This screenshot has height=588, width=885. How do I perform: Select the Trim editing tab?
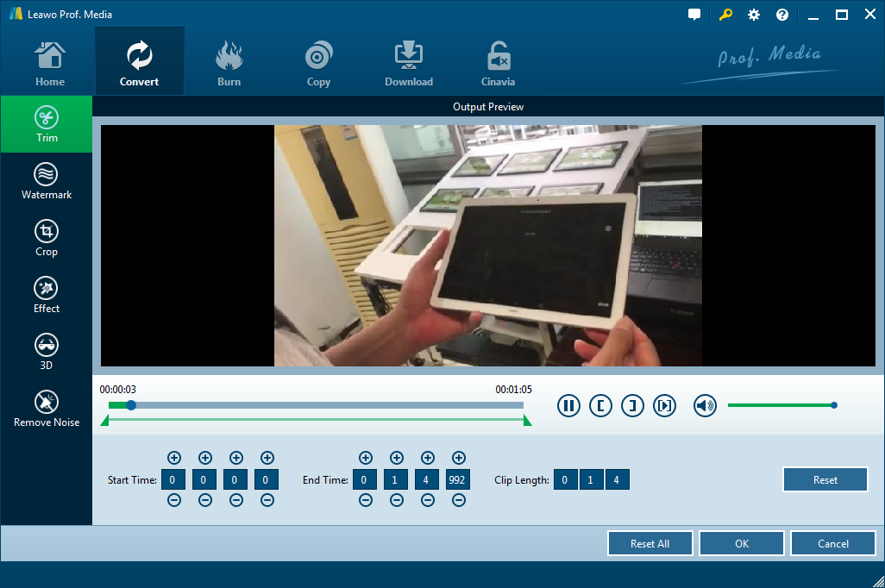point(47,124)
